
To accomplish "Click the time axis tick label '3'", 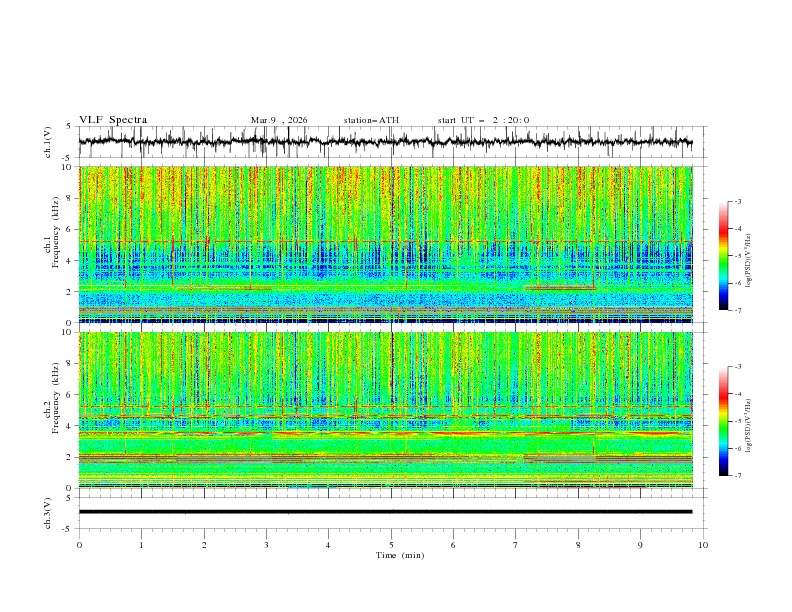I will pyautogui.click(x=266, y=545).
